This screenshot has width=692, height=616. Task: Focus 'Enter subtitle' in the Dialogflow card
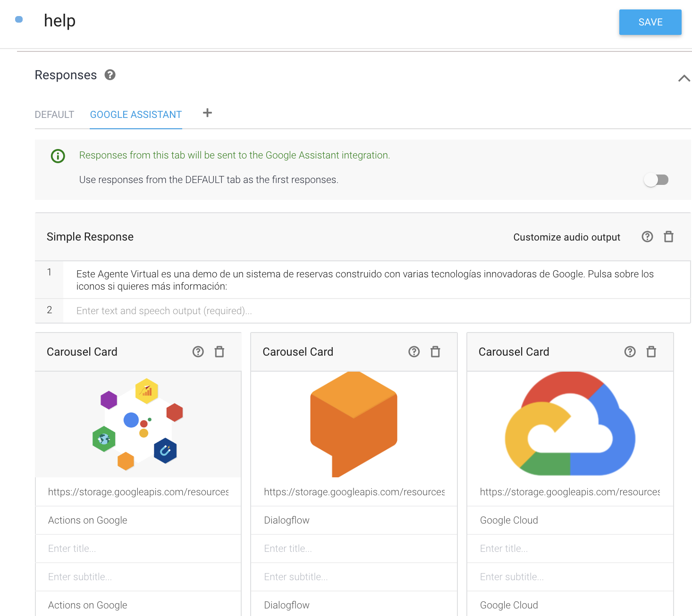pyautogui.click(x=354, y=577)
